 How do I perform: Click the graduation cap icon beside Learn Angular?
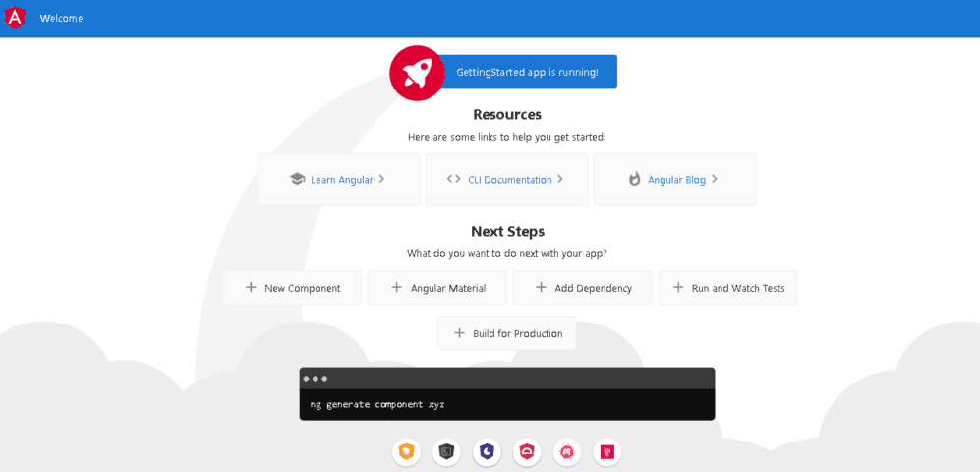pyautogui.click(x=298, y=179)
